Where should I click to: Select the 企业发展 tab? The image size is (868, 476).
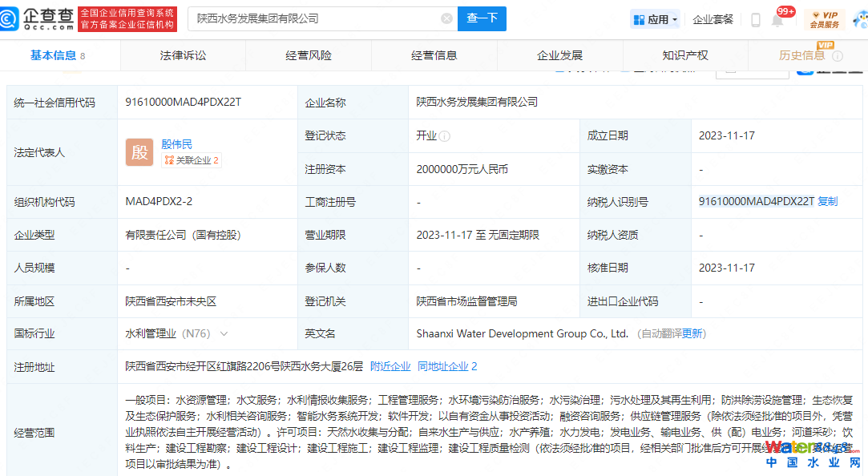[x=559, y=55]
